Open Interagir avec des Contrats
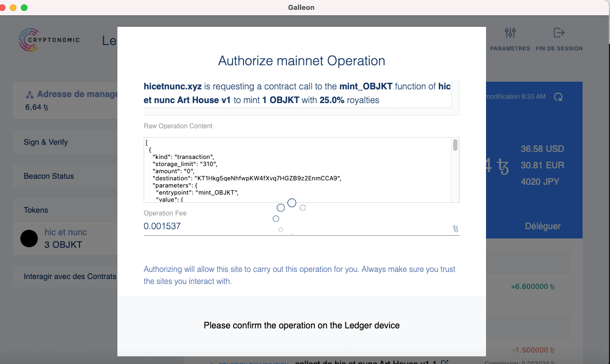The width and height of the screenshot is (610, 364). click(x=70, y=276)
